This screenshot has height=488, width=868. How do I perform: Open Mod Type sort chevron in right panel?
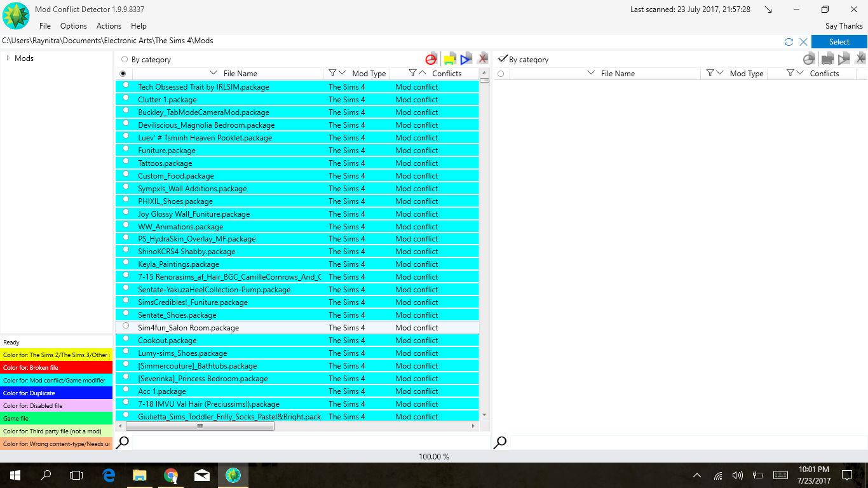(720, 73)
